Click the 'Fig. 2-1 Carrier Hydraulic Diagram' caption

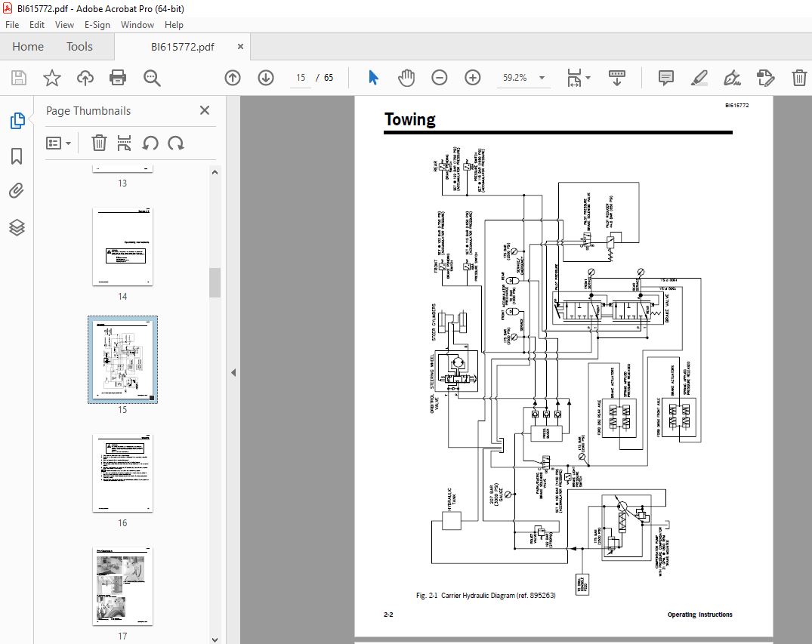point(486,596)
